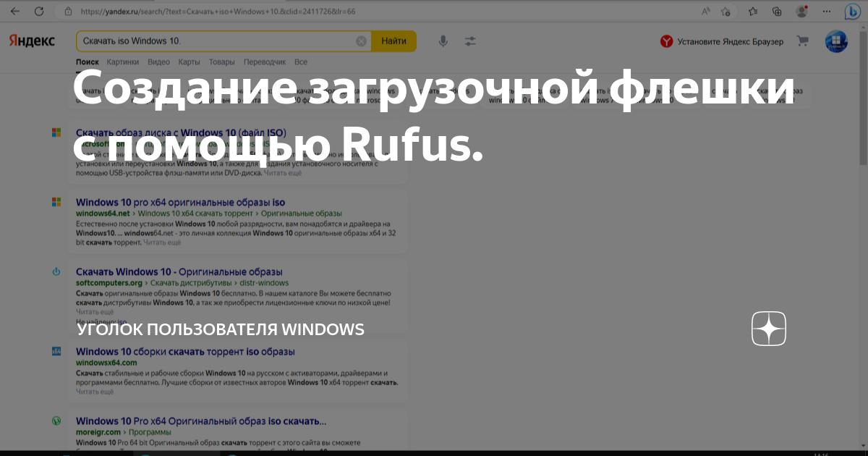Click Установите Яндекс Браузер link
868x456 pixels.
click(730, 41)
